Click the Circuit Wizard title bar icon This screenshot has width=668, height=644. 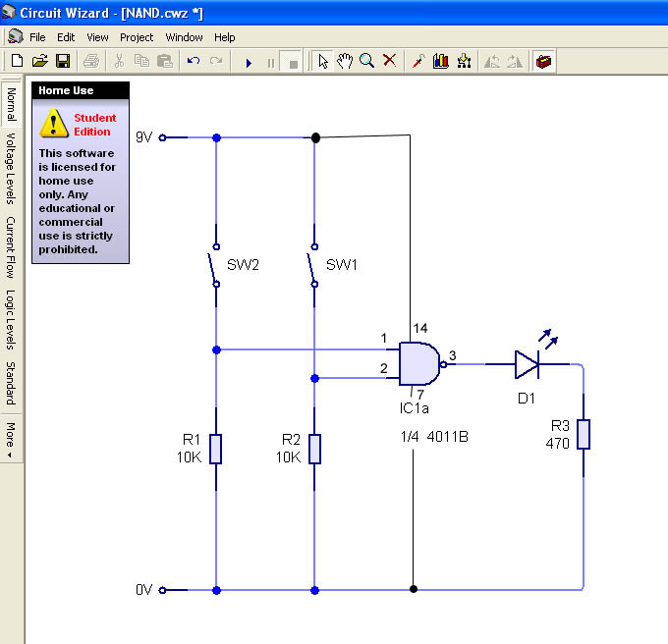click(x=9, y=12)
